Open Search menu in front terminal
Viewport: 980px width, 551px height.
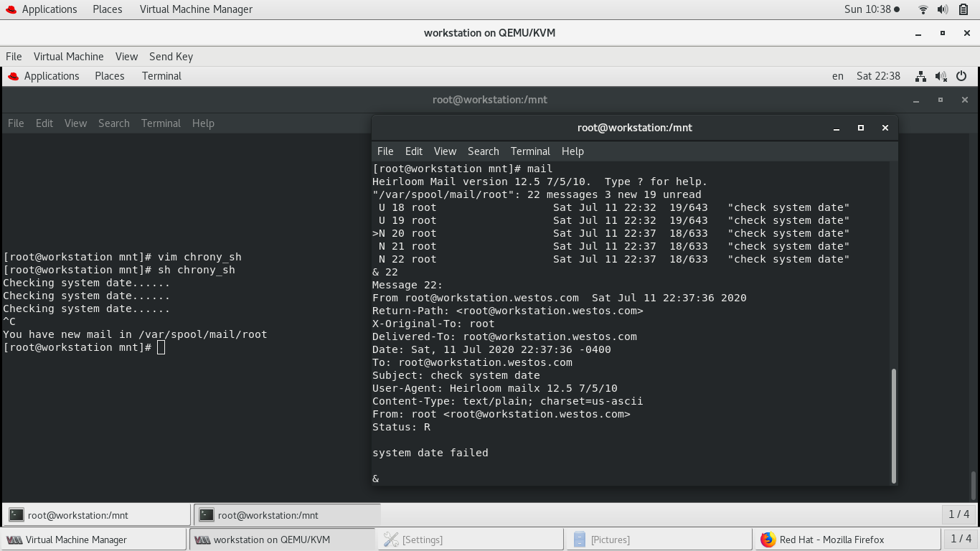(x=484, y=151)
